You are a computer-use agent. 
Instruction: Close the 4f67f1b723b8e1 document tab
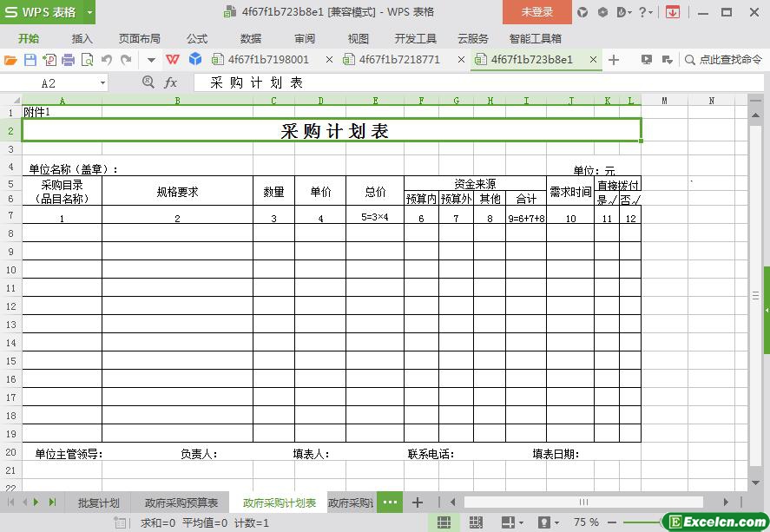593,60
